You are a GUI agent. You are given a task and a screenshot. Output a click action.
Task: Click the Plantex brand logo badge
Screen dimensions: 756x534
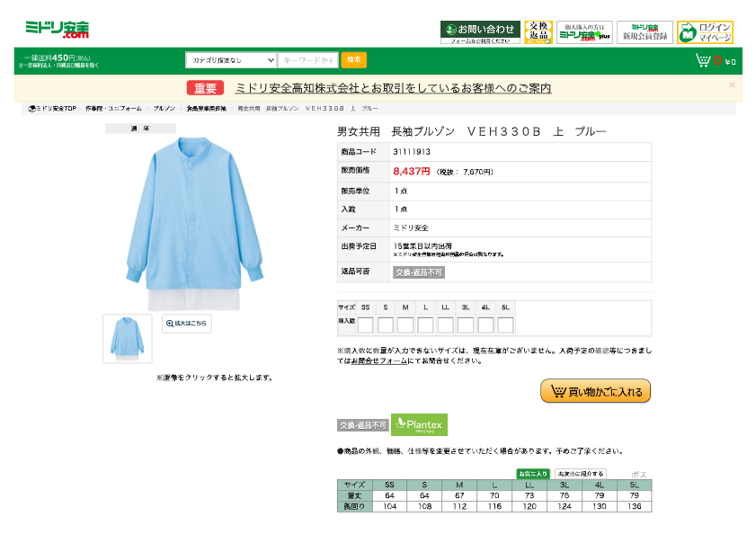coord(419,424)
